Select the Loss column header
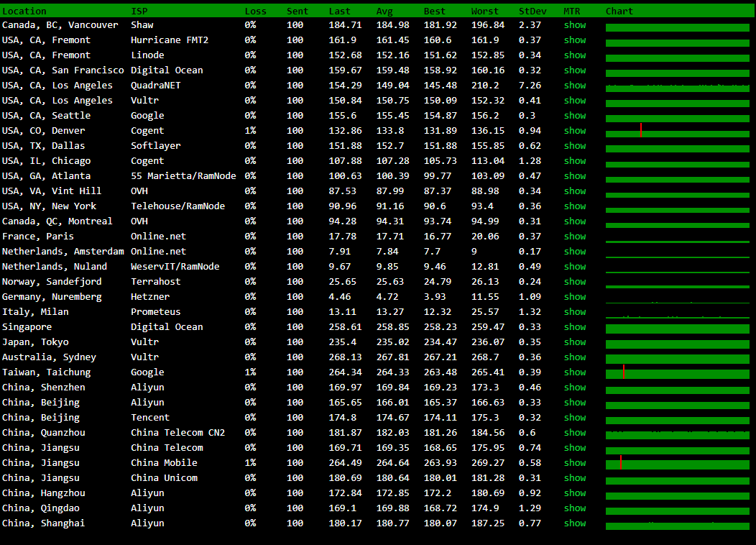This screenshot has width=756, height=545. (255, 11)
